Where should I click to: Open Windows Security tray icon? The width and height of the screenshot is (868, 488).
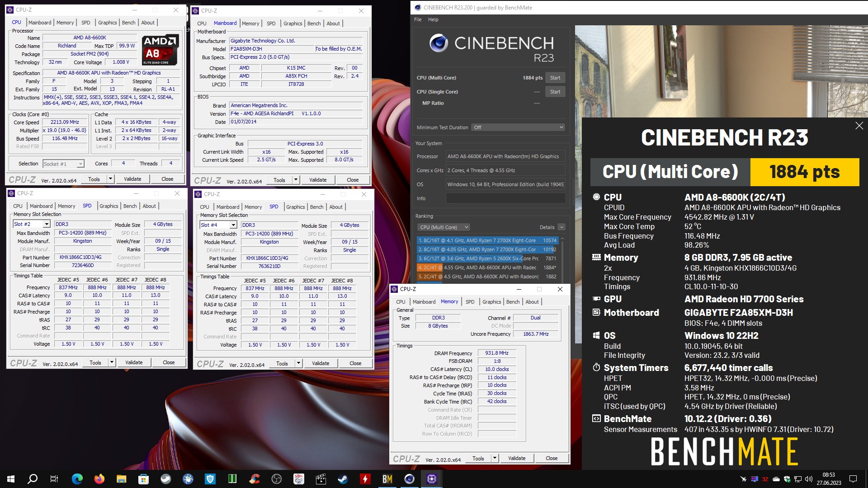click(787, 479)
